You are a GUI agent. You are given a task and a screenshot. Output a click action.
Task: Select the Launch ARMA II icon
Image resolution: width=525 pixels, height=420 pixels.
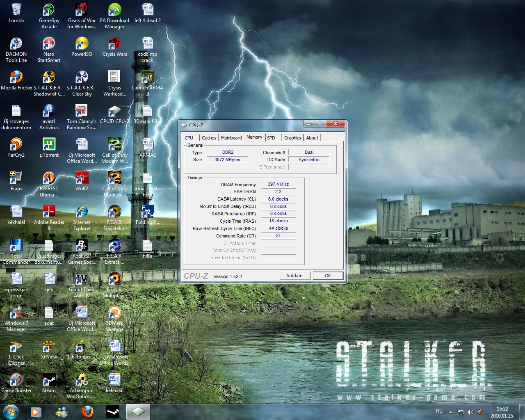[147, 83]
